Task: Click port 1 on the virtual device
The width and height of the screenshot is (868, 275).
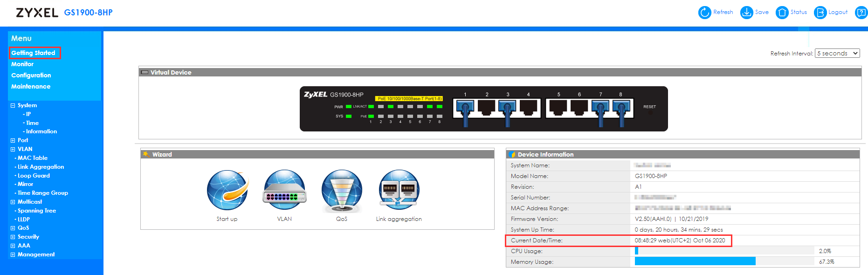Action: pyautogui.click(x=465, y=108)
